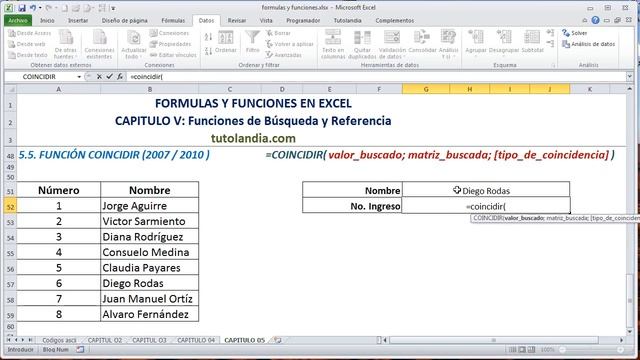This screenshot has width=640, height=360.
Task: Switch to the Revisar tab
Action: tap(237, 20)
